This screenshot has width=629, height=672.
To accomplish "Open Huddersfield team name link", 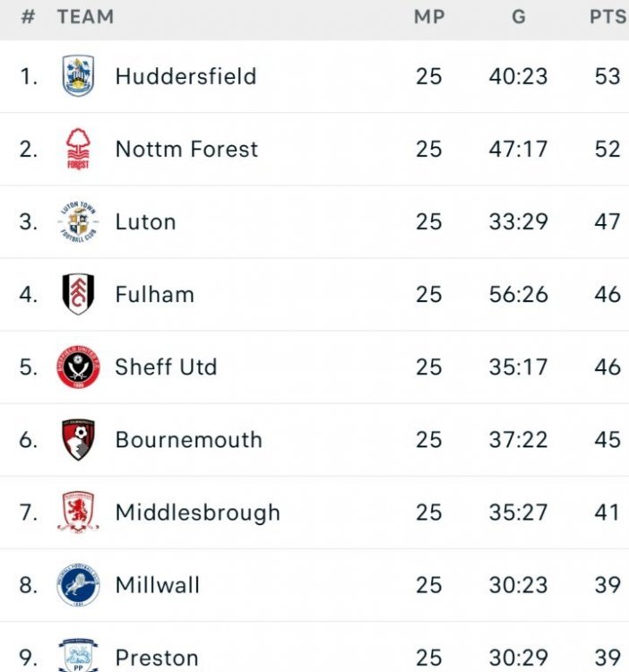I will tap(185, 76).
